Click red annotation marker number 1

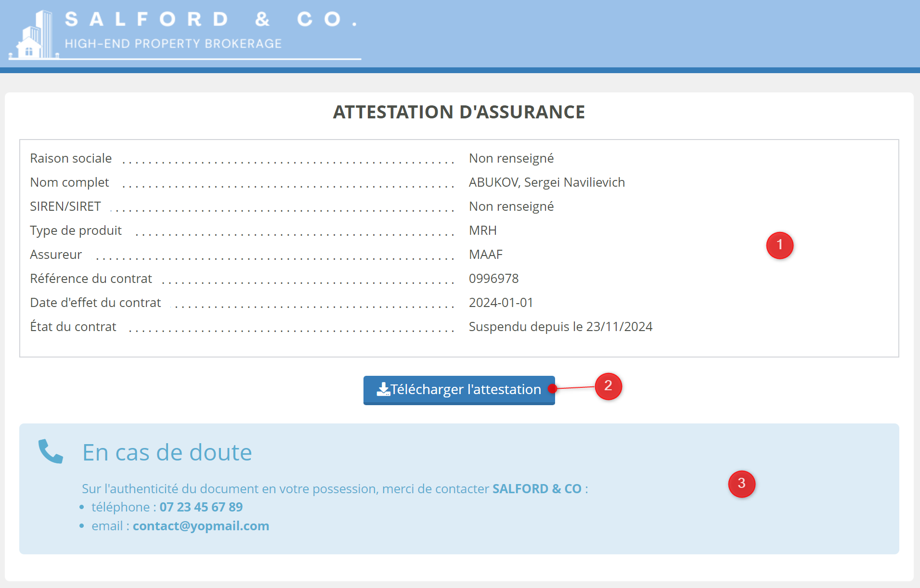pyautogui.click(x=779, y=245)
